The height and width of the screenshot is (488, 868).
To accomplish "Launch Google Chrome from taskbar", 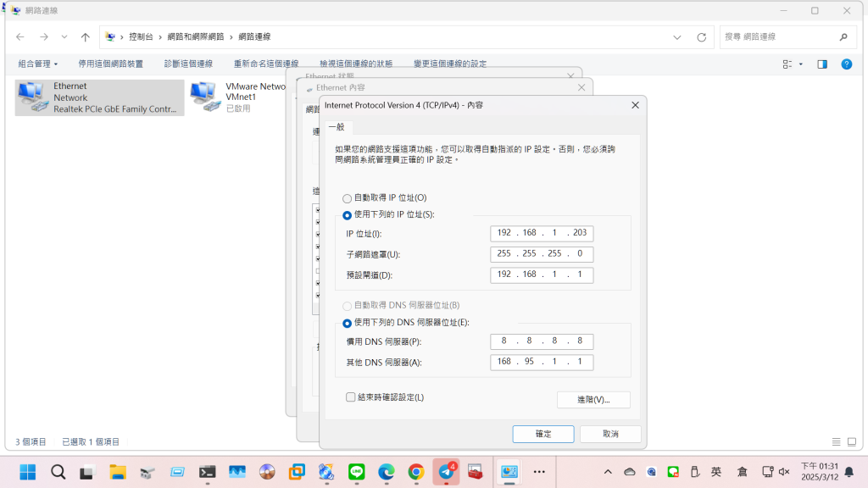I will pyautogui.click(x=415, y=472).
